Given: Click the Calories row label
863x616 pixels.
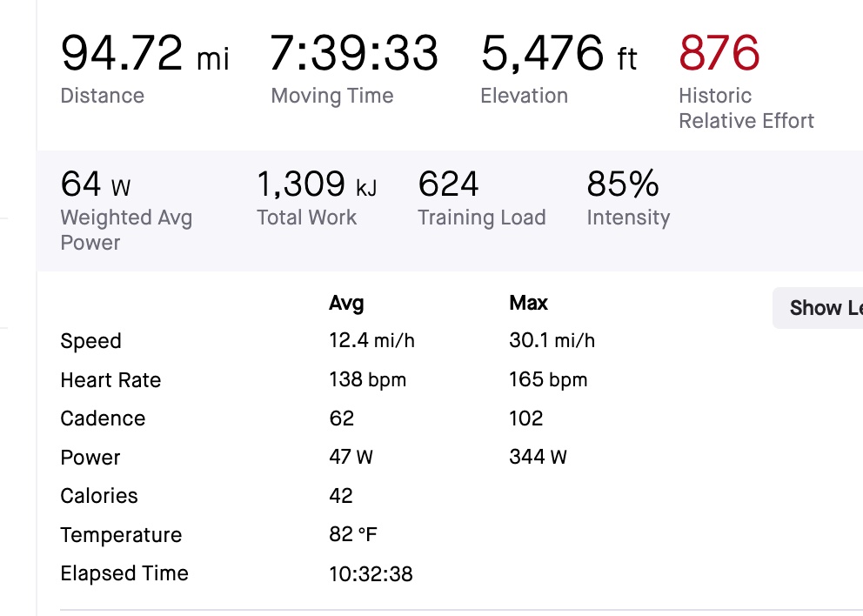Looking at the screenshot, I should coord(99,496).
